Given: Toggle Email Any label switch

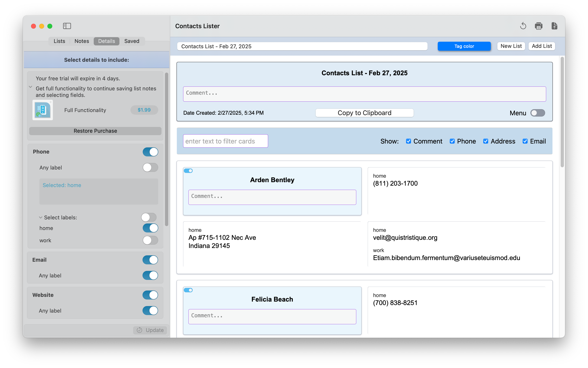Looking at the screenshot, I should [x=150, y=276].
